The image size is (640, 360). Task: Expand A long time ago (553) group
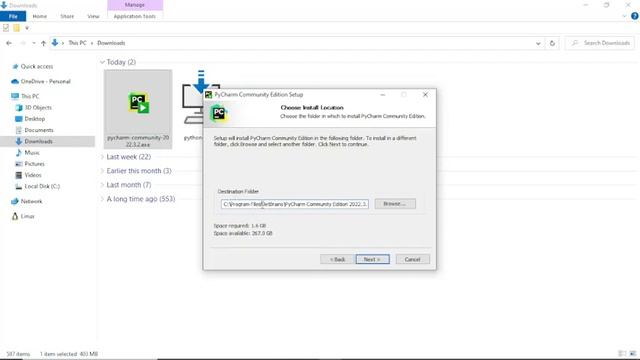[x=102, y=199]
